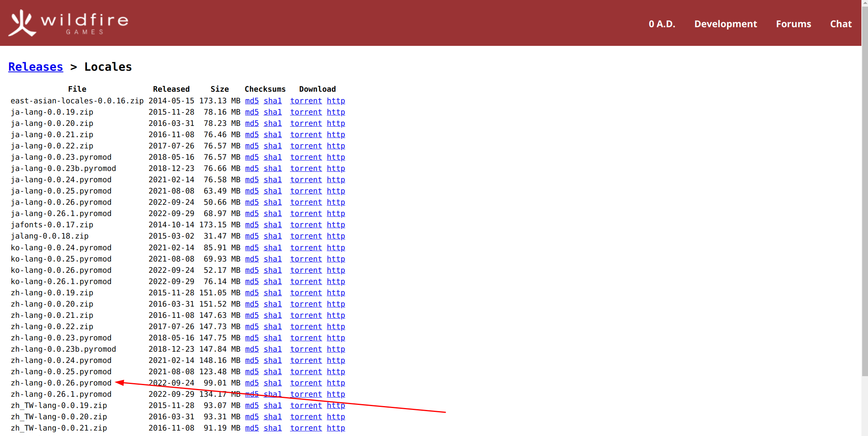Select file name ko-lang-0.0.24.pyromod

[x=61, y=248]
